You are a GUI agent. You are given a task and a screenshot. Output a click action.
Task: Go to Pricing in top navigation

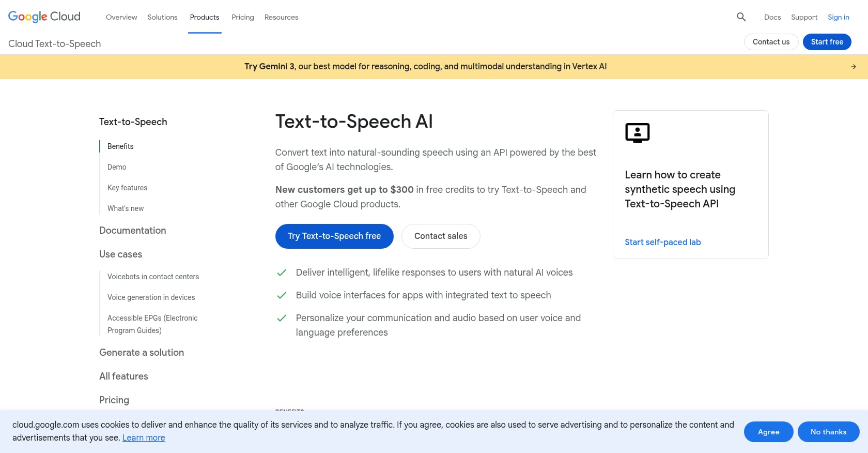point(243,17)
